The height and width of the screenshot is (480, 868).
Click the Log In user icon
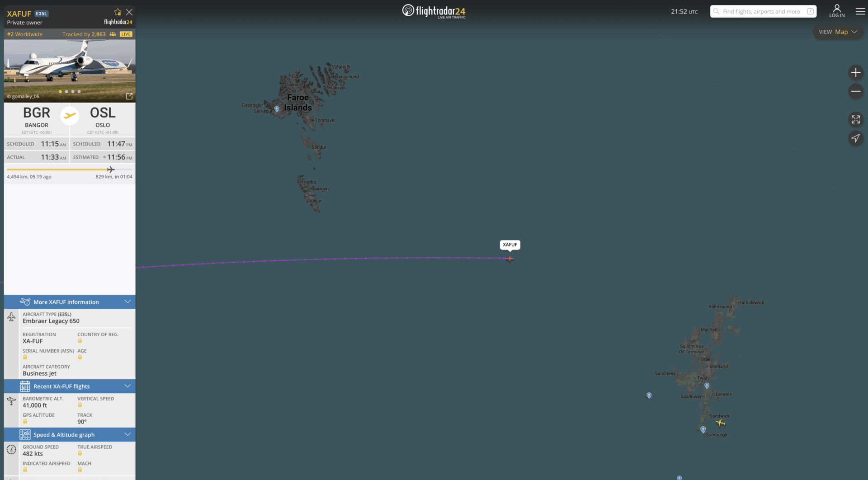[837, 11]
